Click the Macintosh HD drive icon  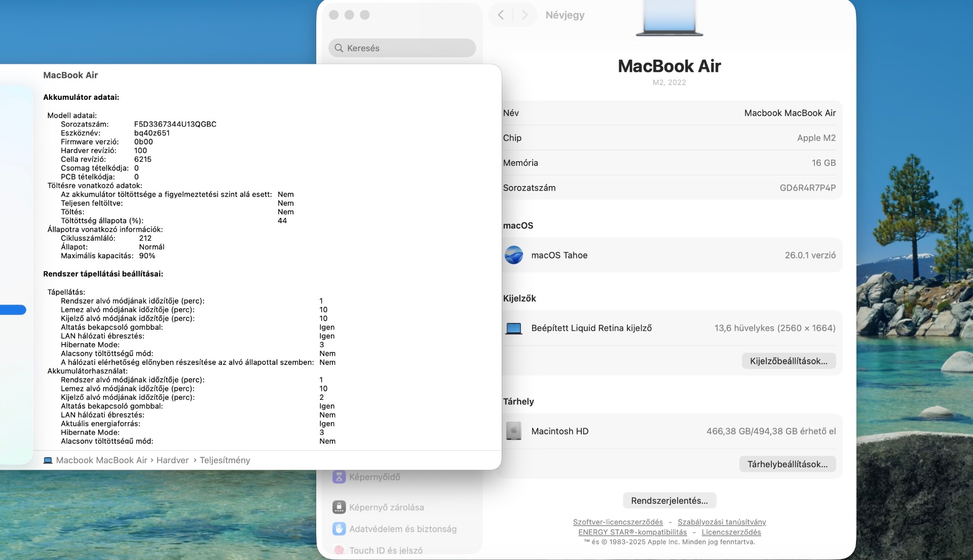pos(513,431)
